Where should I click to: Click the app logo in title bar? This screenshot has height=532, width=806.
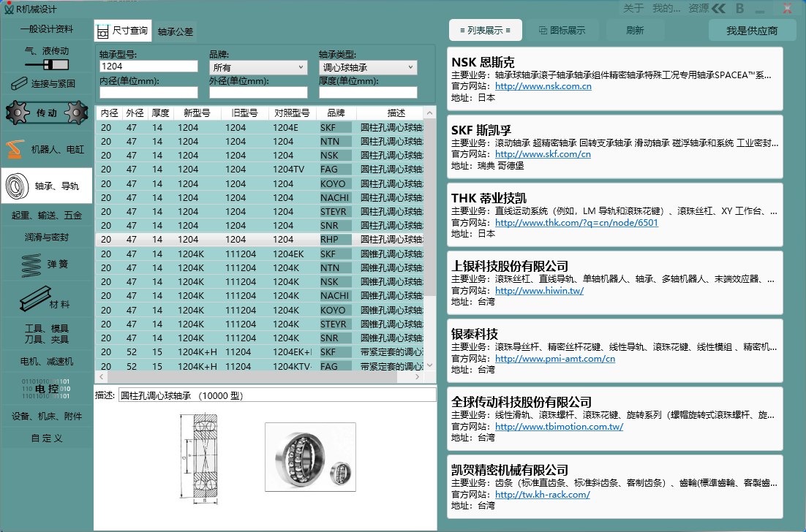pos(9,8)
